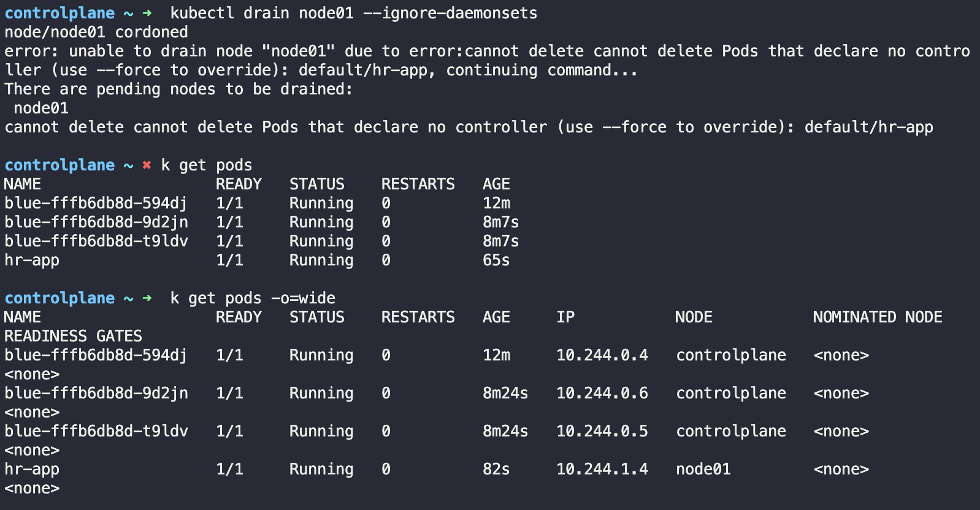Click the green arrow on first prompt
Image resolution: width=980 pixels, height=510 pixels.
147,13
